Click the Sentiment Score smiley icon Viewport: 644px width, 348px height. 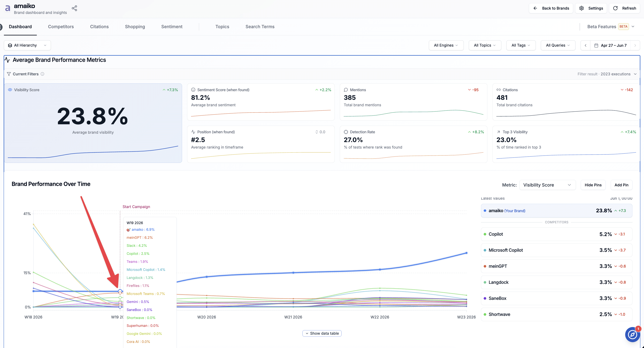(193, 90)
